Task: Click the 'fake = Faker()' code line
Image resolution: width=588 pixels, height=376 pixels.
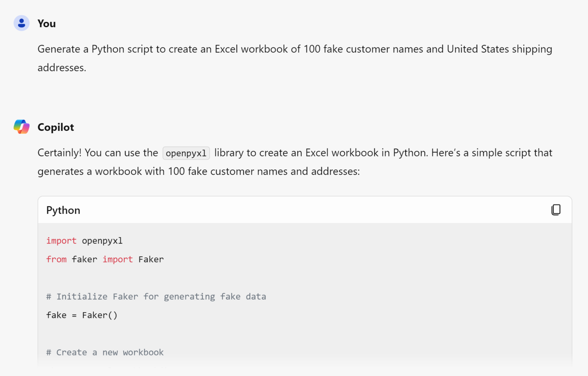Action: pyautogui.click(x=82, y=315)
